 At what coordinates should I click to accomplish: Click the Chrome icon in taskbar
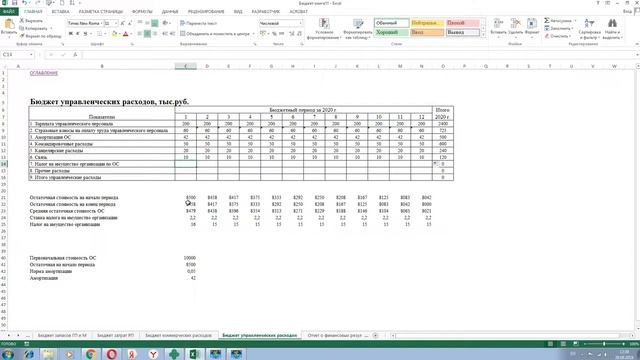91,354
